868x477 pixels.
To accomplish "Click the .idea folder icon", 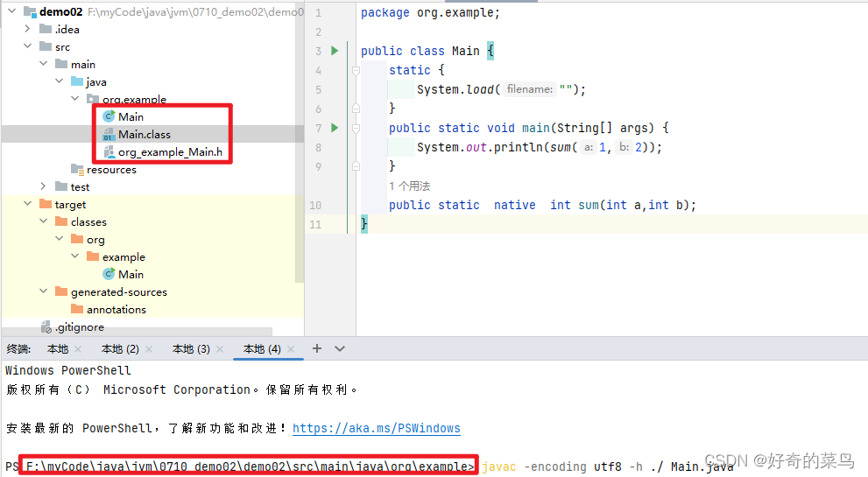I will click(x=46, y=29).
